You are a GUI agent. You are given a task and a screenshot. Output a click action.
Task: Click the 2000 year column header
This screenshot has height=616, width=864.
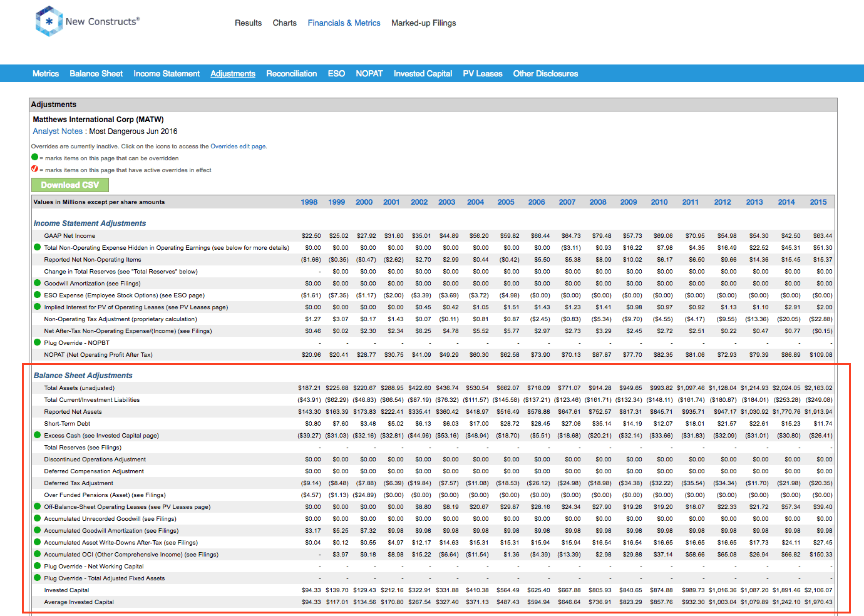click(x=364, y=202)
